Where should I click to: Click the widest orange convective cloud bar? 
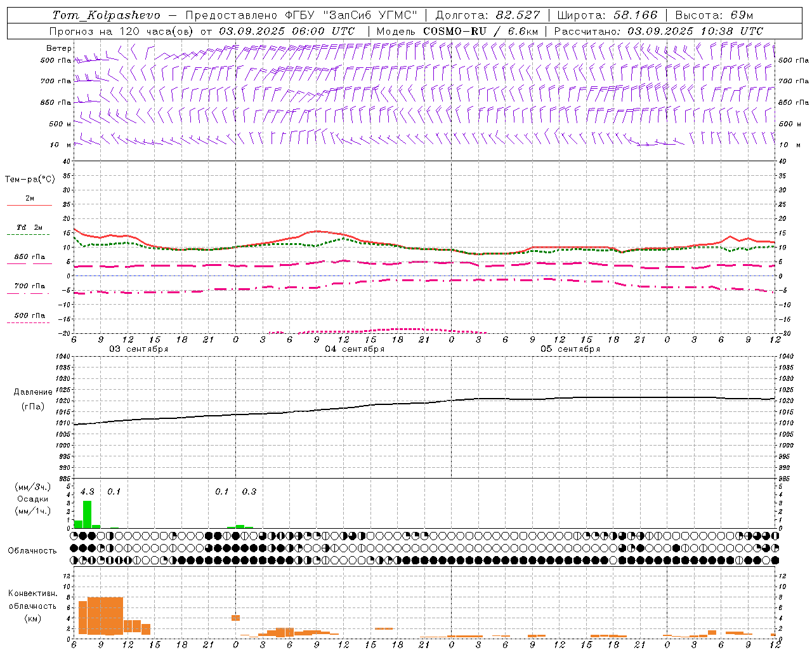pos(105,616)
